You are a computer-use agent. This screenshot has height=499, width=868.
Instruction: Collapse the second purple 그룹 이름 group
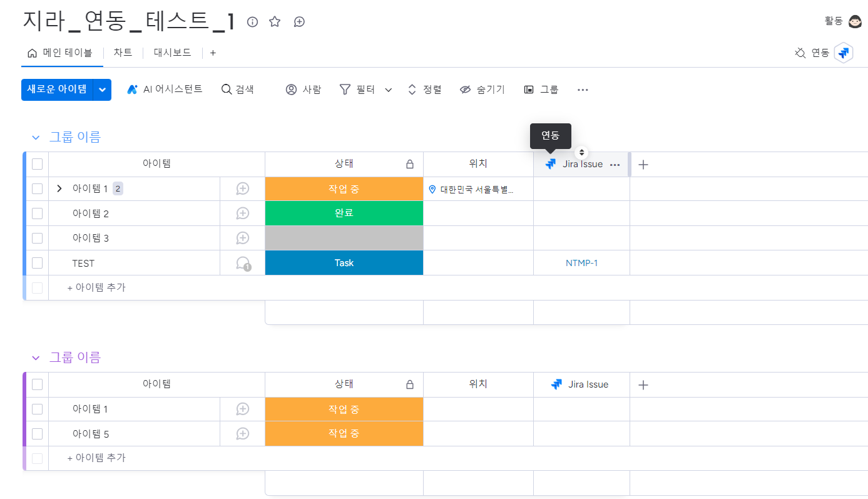[x=36, y=358]
